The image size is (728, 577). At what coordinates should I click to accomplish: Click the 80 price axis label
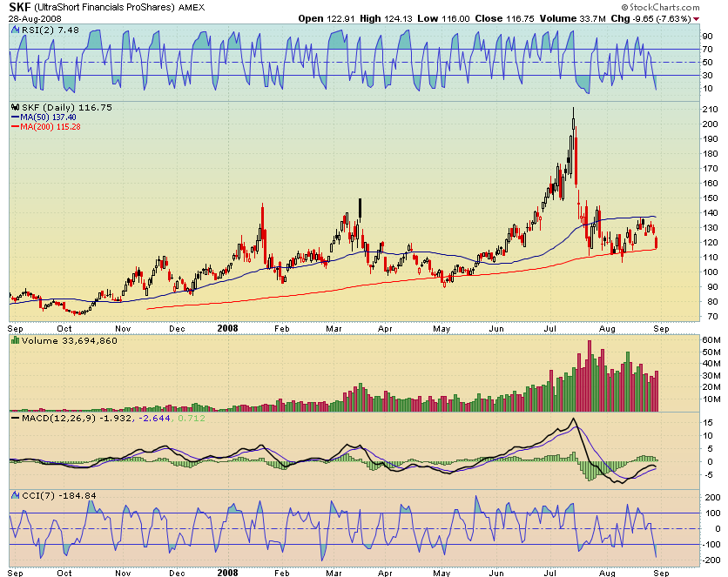(712, 301)
